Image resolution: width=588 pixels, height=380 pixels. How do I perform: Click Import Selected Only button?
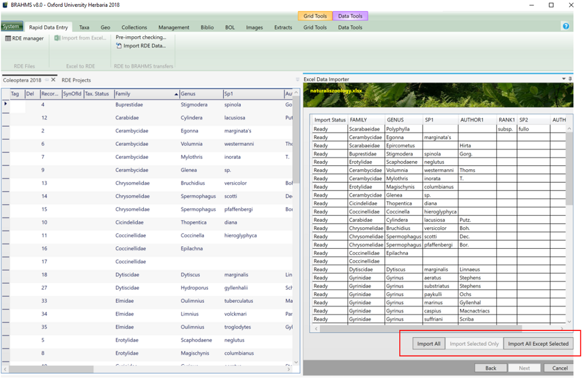(x=474, y=344)
